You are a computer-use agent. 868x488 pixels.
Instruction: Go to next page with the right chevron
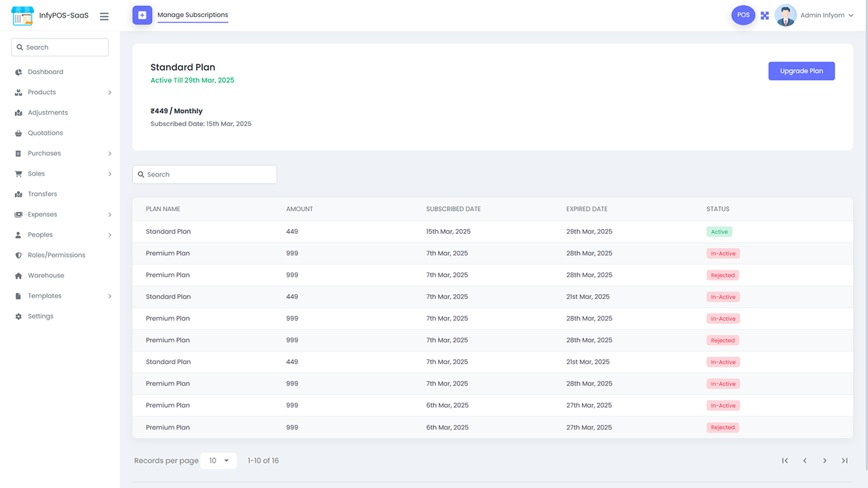pos(825,460)
